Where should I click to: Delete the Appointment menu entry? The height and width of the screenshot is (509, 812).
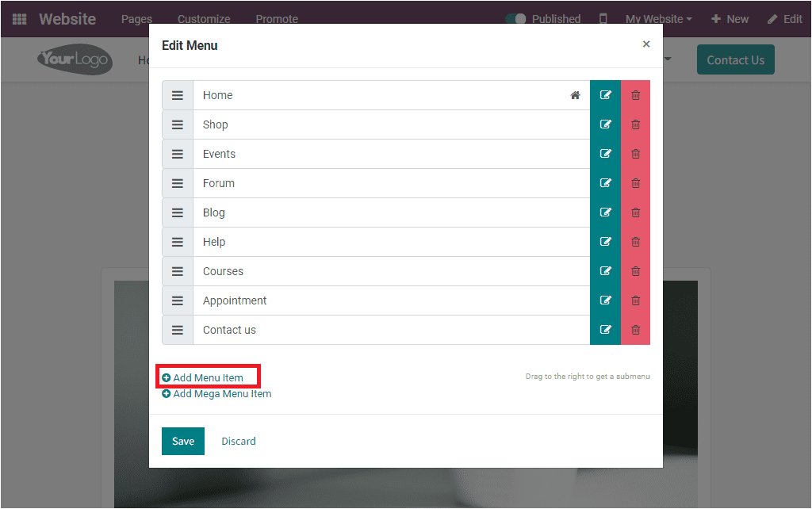click(x=634, y=300)
